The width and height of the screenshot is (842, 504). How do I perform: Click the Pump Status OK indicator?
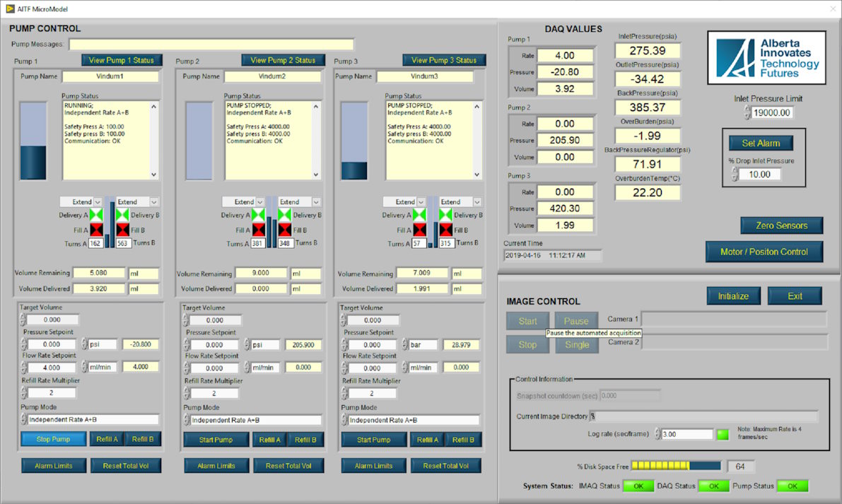click(x=792, y=486)
